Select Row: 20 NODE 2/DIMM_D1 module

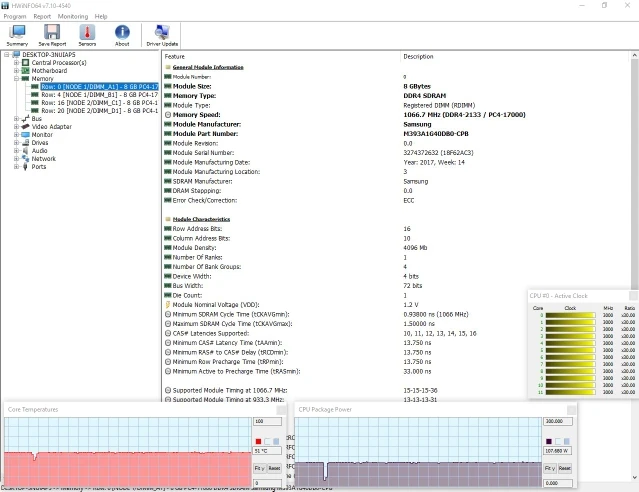[x=99, y=111]
